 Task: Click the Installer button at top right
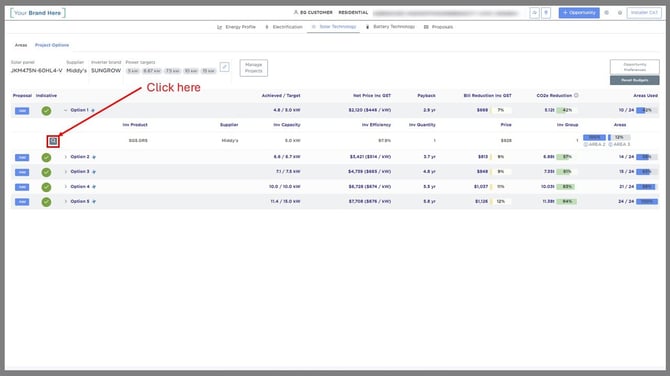click(x=644, y=13)
